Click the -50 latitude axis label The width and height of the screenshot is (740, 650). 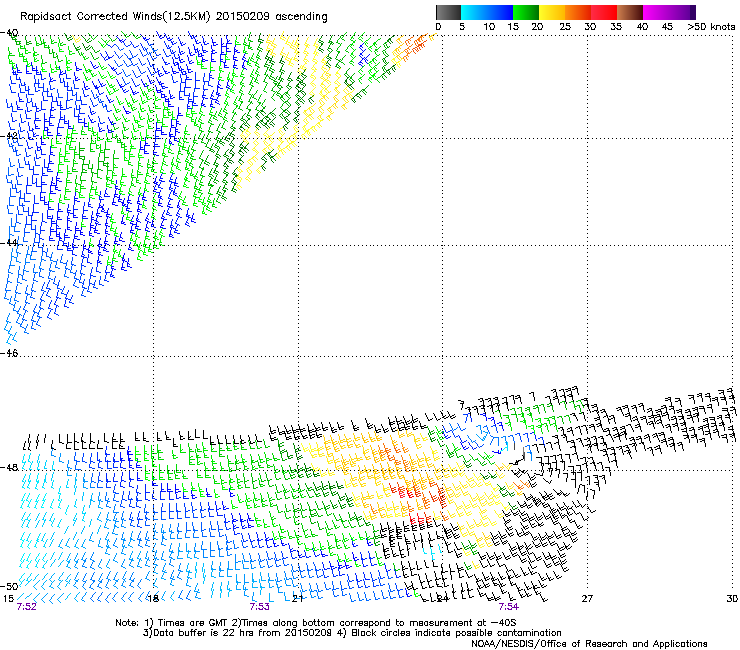[x=9, y=586]
